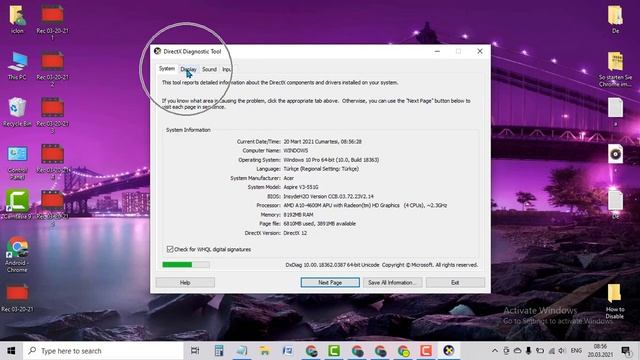Click the Computer Name value WINDOWS
Viewport: 640px width, 360px height.
(296, 150)
